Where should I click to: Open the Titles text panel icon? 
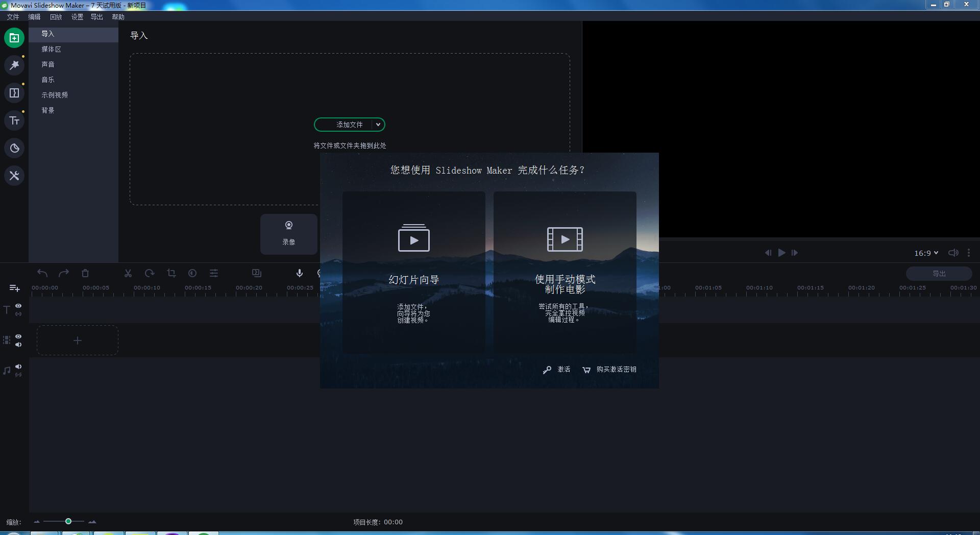[x=14, y=120]
